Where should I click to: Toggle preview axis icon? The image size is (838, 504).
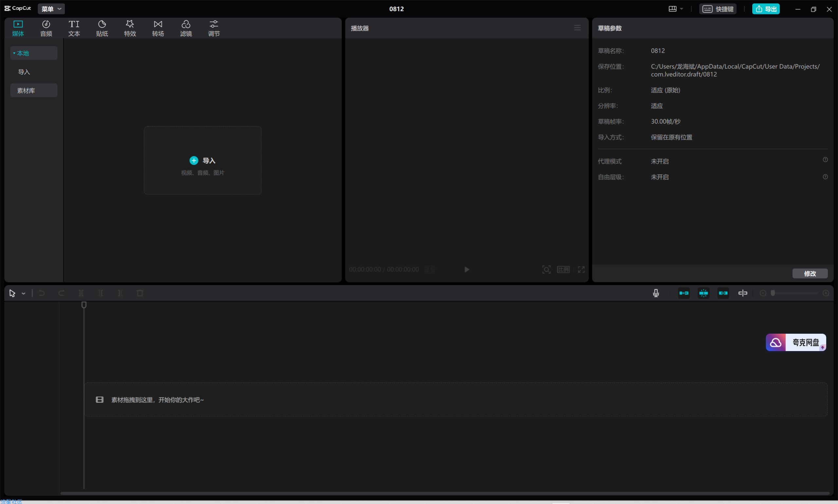coord(743,293)
